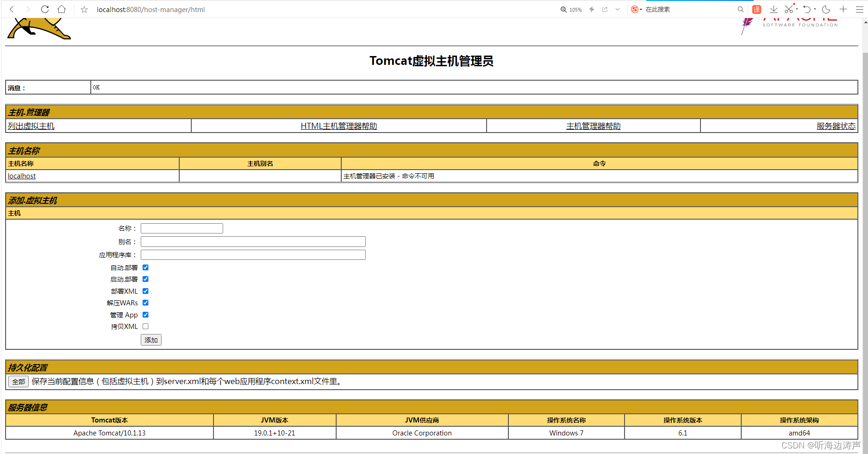868x454 pixels.
Task: Select the Windows 7 cell
Action: click(567, 433)
